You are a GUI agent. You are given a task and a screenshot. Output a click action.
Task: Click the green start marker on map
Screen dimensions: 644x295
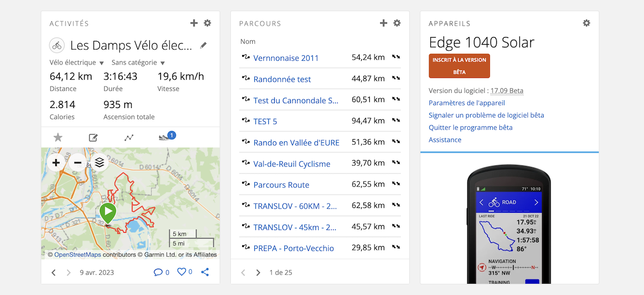[x=108, y=212]
